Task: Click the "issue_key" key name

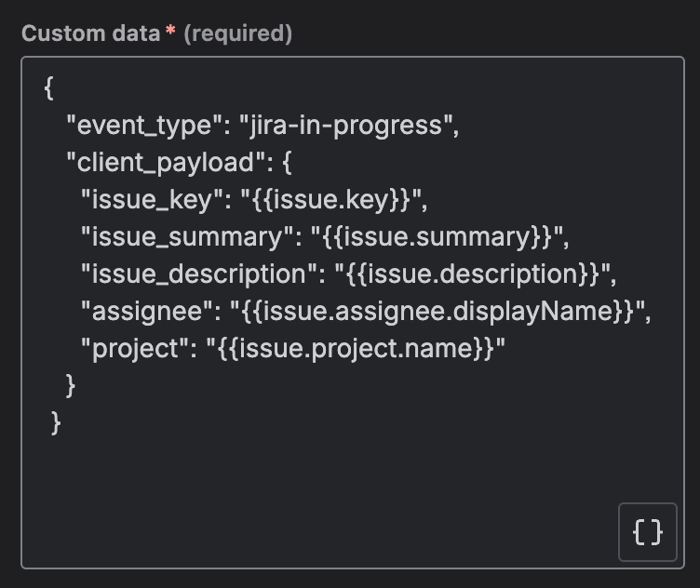Action: [x=153, y=200]
